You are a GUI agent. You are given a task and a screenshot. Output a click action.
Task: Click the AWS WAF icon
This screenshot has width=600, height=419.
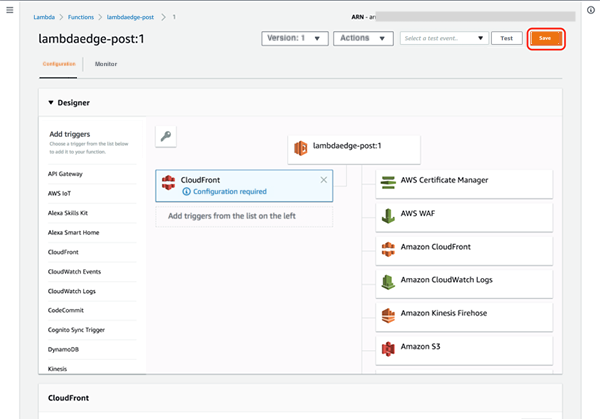pyautogui.click(x=388, y=216)
